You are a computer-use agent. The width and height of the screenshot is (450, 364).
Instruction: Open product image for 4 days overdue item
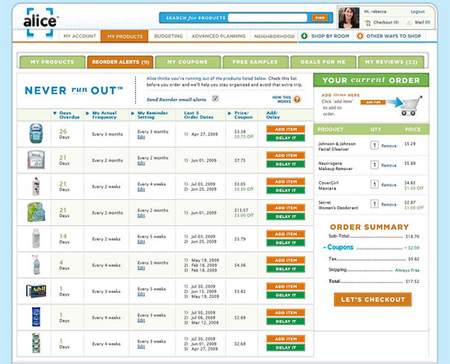[x=36, y=265]
